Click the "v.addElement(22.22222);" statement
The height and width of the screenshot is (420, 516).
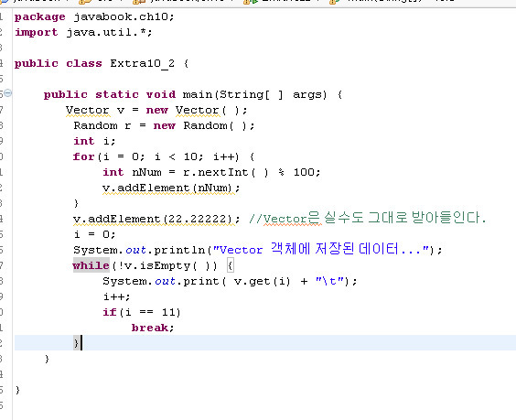(156, 220)
